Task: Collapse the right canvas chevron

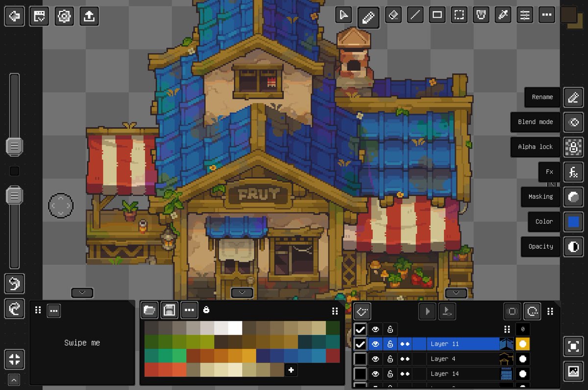Action: [455, 292]
